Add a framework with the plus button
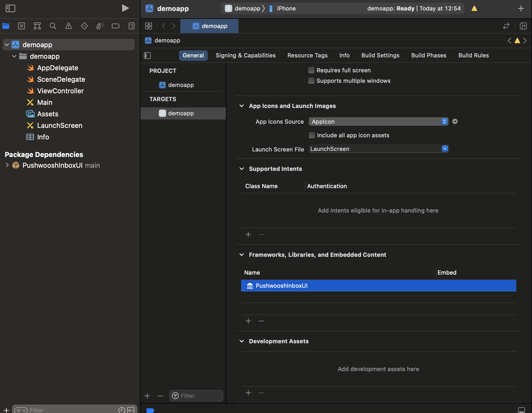 click(248, 321)
